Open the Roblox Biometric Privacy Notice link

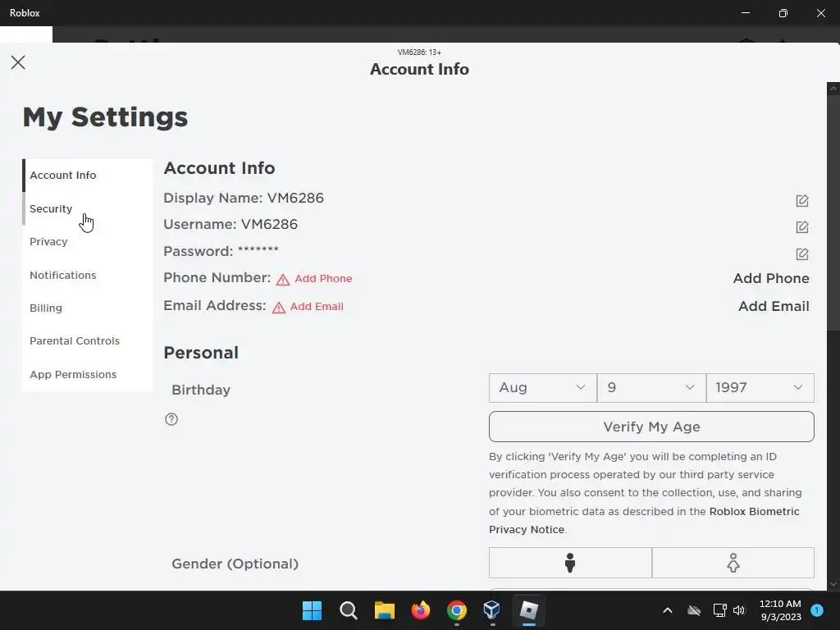tap(644, 520)
